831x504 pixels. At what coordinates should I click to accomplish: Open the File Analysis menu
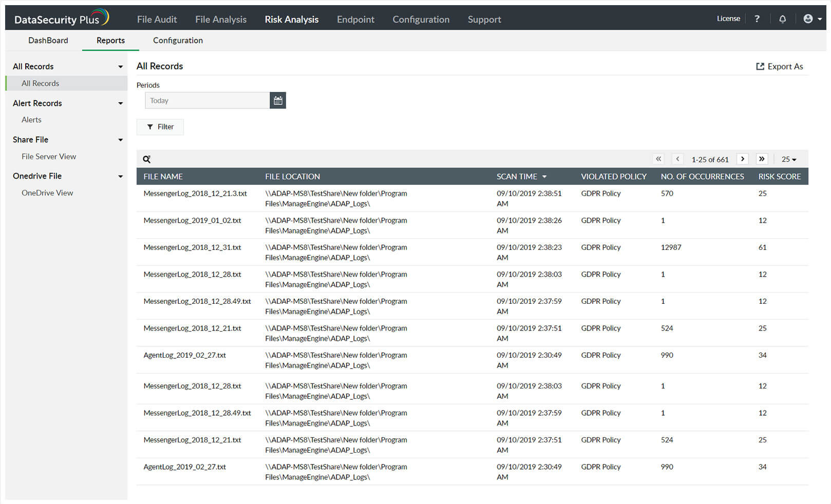(221, 20)
